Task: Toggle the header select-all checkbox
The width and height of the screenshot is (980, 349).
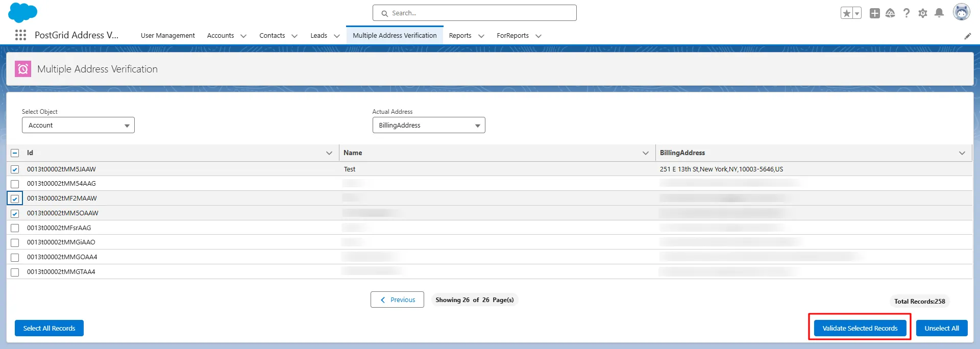Action: (x=15, y=153)
